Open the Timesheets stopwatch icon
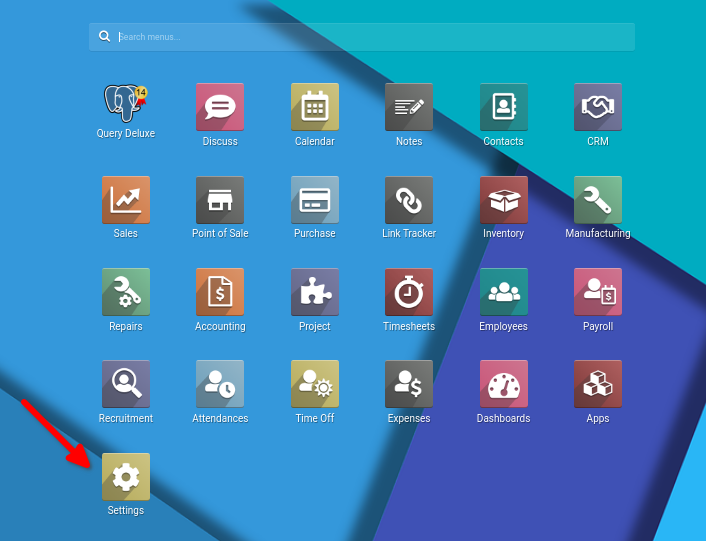 (409, 292)
